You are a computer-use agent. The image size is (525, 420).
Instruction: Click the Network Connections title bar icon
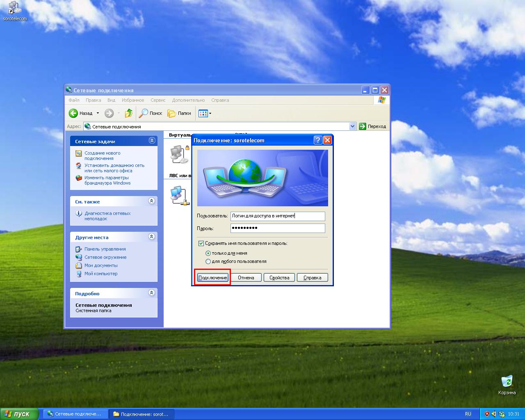click(x=69, y=90)
